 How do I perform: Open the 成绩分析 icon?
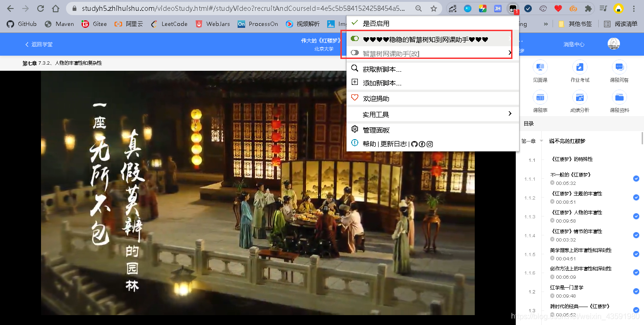580,97
